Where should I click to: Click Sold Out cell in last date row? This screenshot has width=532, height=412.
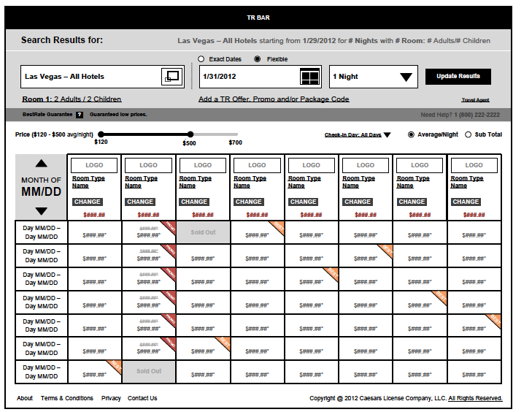(149, 371)
